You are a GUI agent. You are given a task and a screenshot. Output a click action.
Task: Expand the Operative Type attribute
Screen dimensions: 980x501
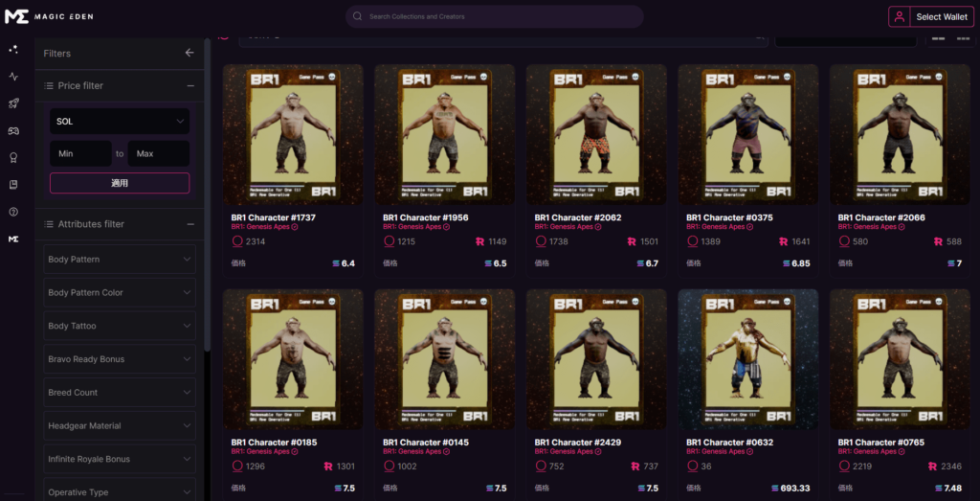(x=120, y=490)
